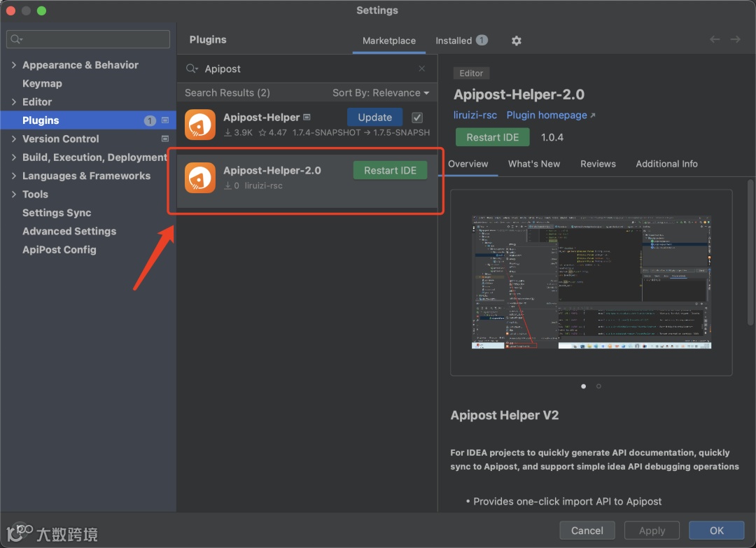
Task: Open the liruizi-rsc vendor link
Action: click(x=475, y=115)
